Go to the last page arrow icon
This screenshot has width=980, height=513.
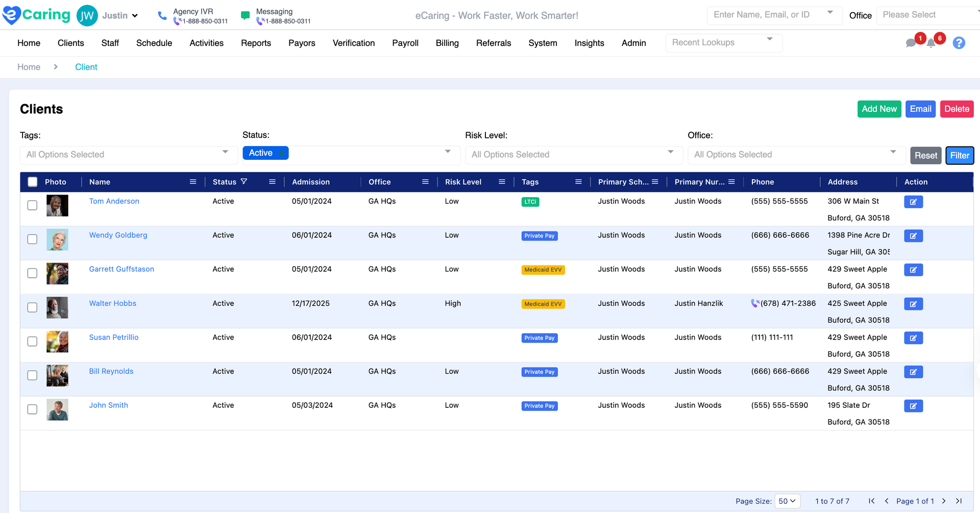[959, 501]
